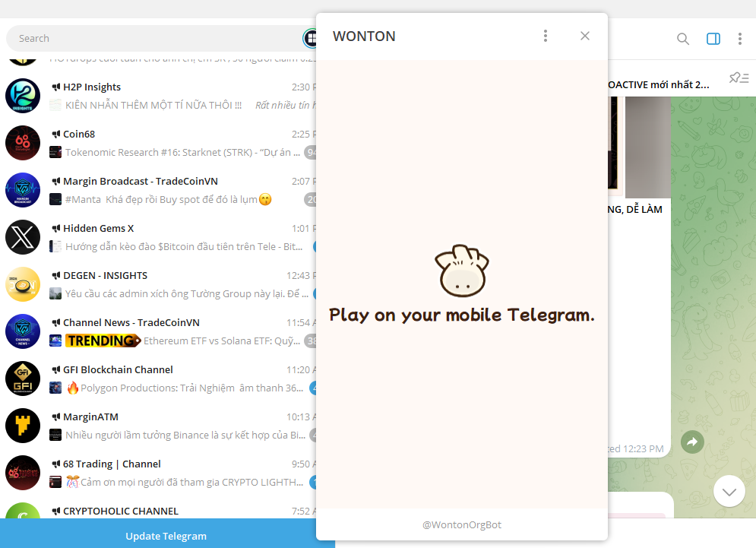Click the MarginATM castle avatar

pyautogui.click(x=23, y=426)
